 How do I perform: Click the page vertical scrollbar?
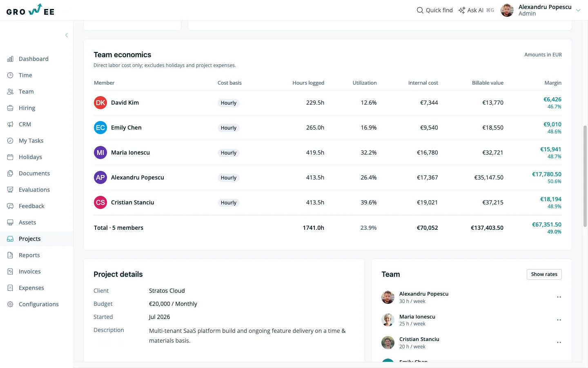(585, 176)
